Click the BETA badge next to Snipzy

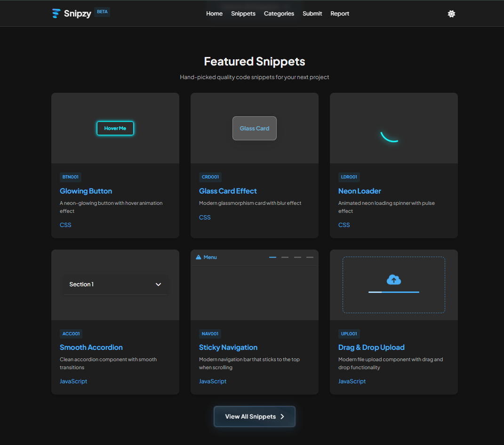(102, 12)
